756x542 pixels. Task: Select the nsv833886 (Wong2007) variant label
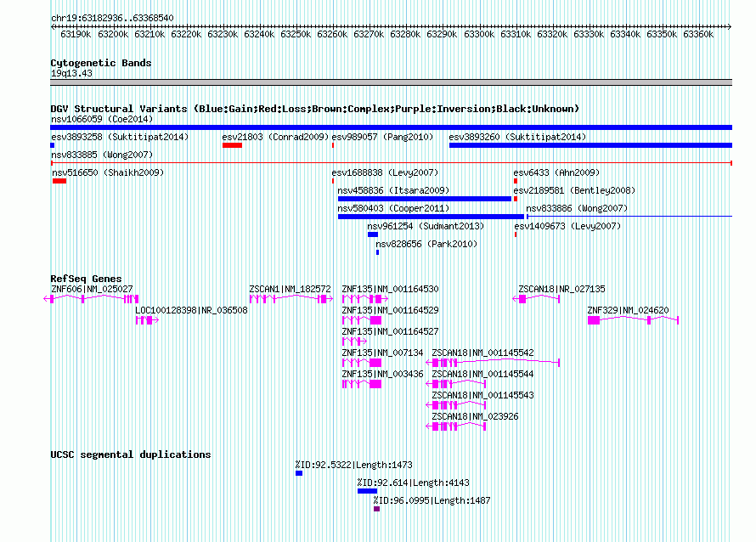(577, 208)
